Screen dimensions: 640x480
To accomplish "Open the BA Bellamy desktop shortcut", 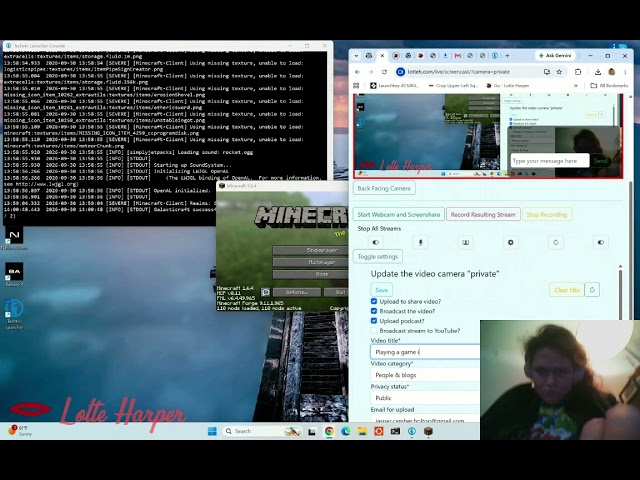I will point(14,274).
